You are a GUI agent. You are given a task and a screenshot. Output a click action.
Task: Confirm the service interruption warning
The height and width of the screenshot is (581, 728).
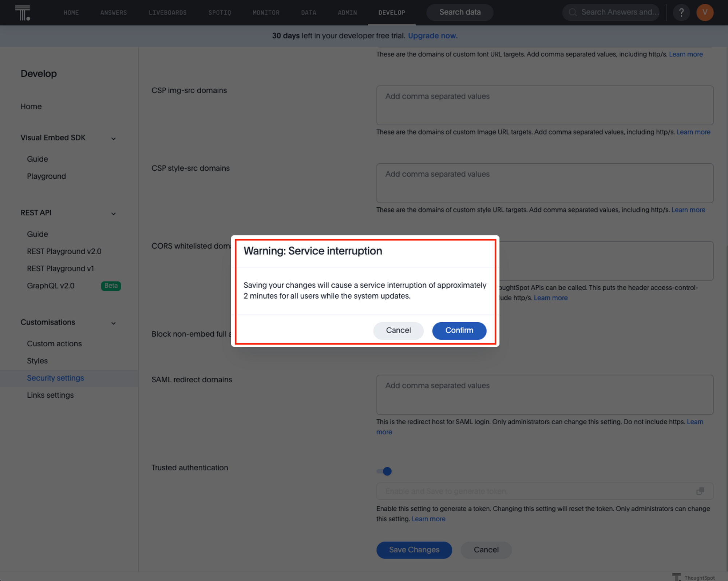[459, 330]
